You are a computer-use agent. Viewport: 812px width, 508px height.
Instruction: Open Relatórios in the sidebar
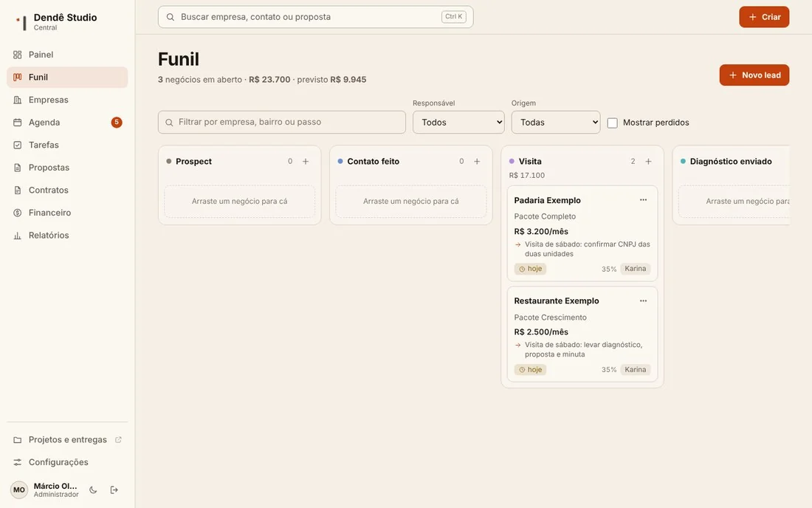coord(67,235)
